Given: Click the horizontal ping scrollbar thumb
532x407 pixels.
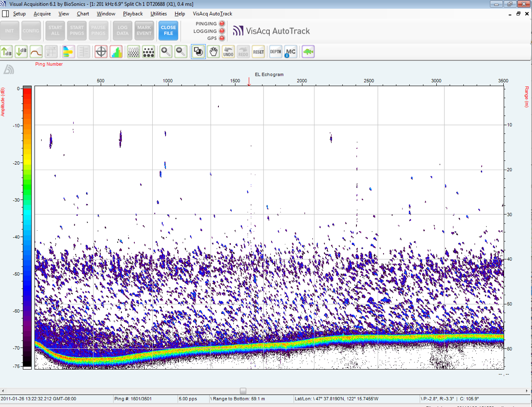Looking at the screenshot, I should coord(243,391).
